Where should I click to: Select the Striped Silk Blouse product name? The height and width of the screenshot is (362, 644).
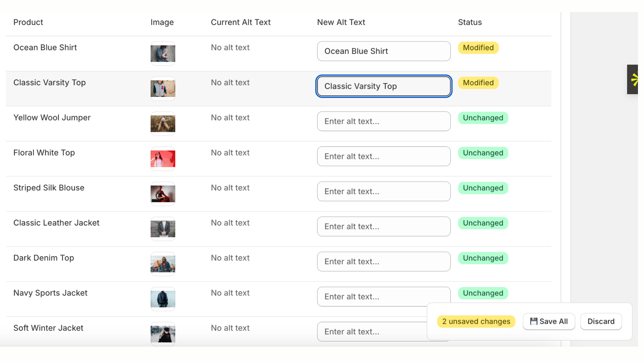pos(49,188)
